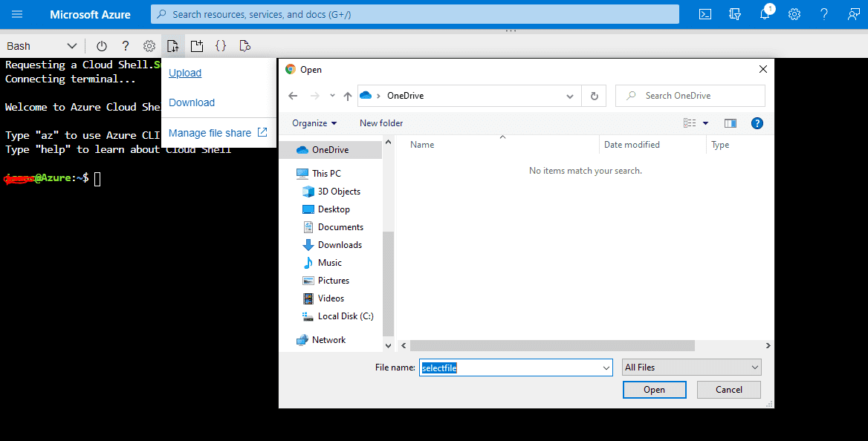The height and width of the screenshot is (441, 868).
Task: Go up one folder level arrow
Action: click(x=348, y=96)
